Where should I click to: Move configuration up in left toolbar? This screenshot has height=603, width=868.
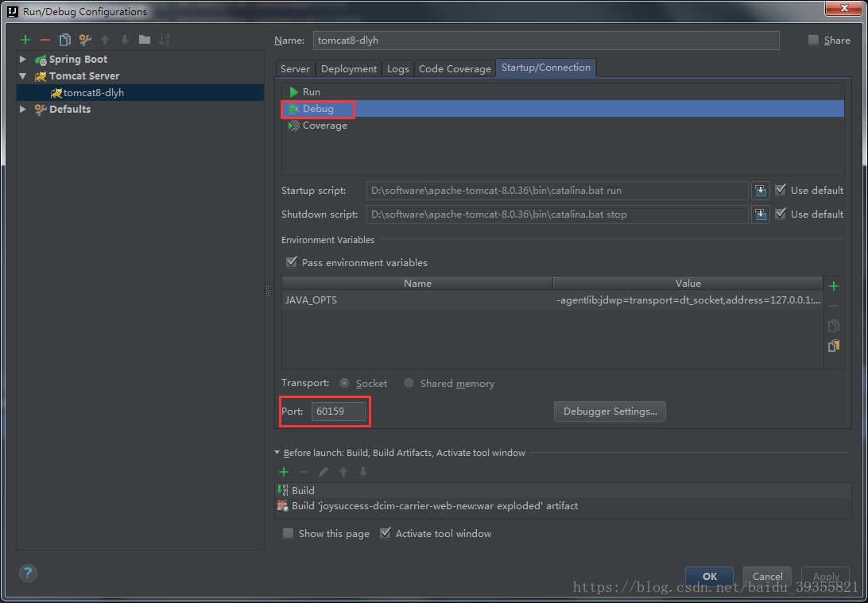(105, 40)
